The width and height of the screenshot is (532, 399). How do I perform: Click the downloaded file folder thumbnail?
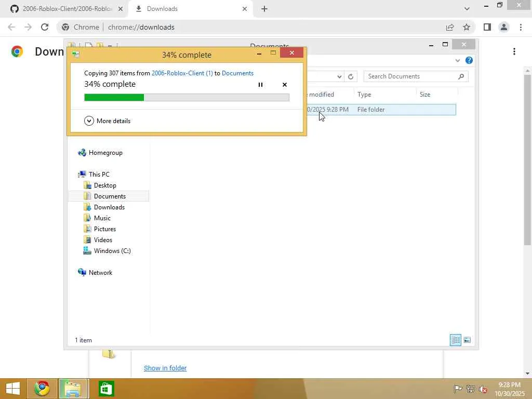pos(109,354)
